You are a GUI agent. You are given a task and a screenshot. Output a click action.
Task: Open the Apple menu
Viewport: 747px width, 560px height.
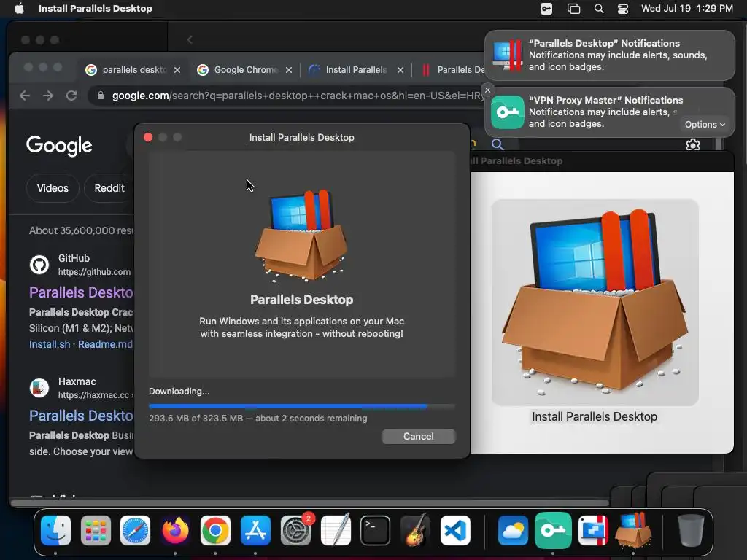pos(19,8)
